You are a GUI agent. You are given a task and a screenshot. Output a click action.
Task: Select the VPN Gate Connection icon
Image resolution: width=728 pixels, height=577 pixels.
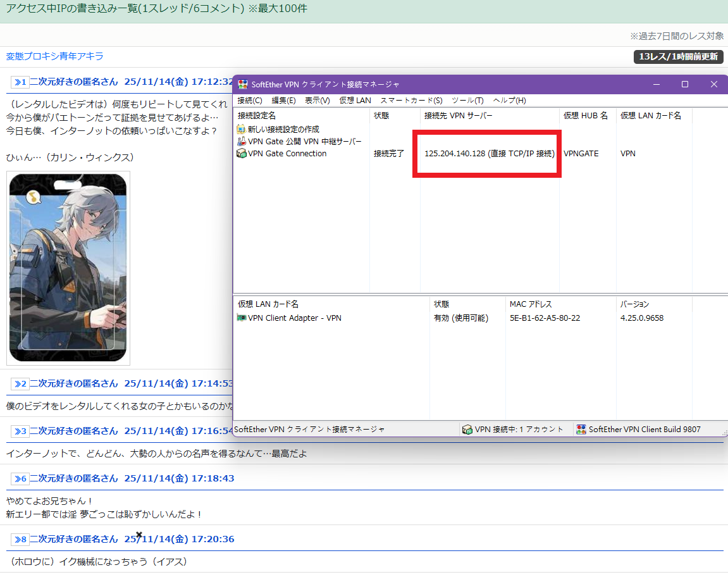tap(242, 154)
